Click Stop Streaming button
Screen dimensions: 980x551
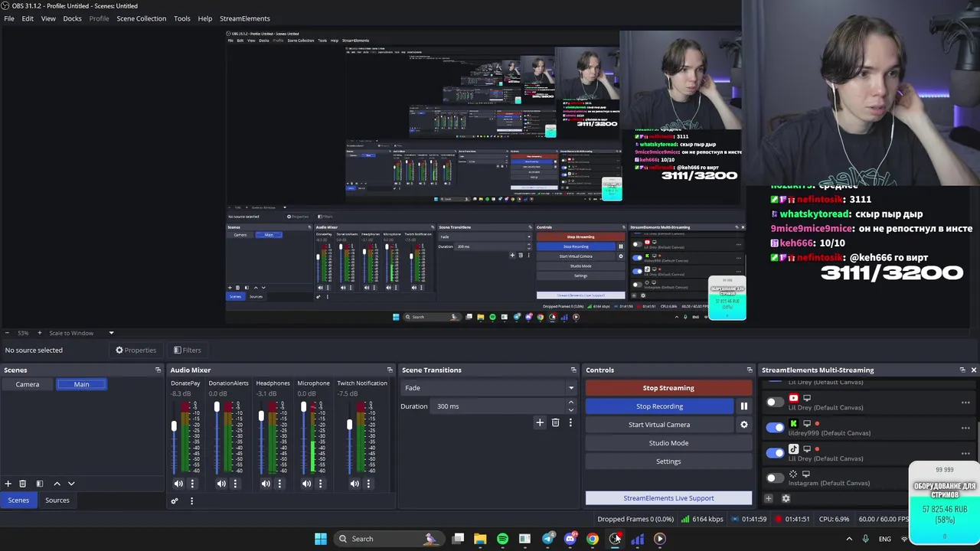point(668,388)
